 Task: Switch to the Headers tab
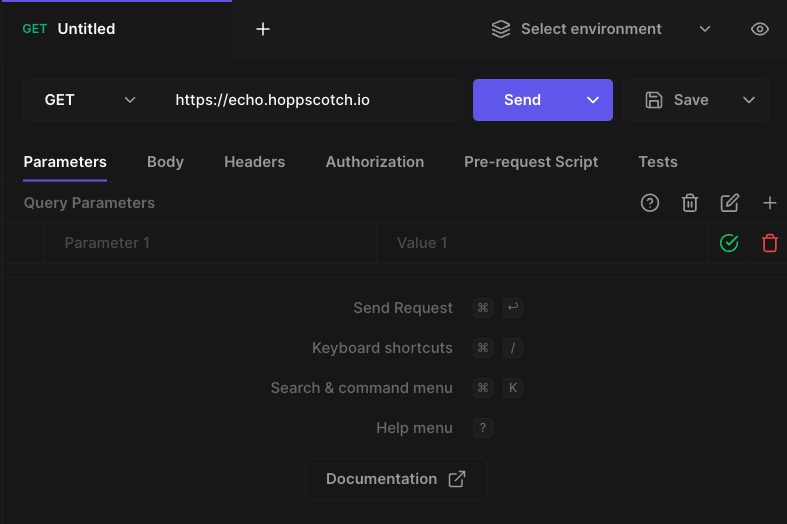(x=254, y=162)
